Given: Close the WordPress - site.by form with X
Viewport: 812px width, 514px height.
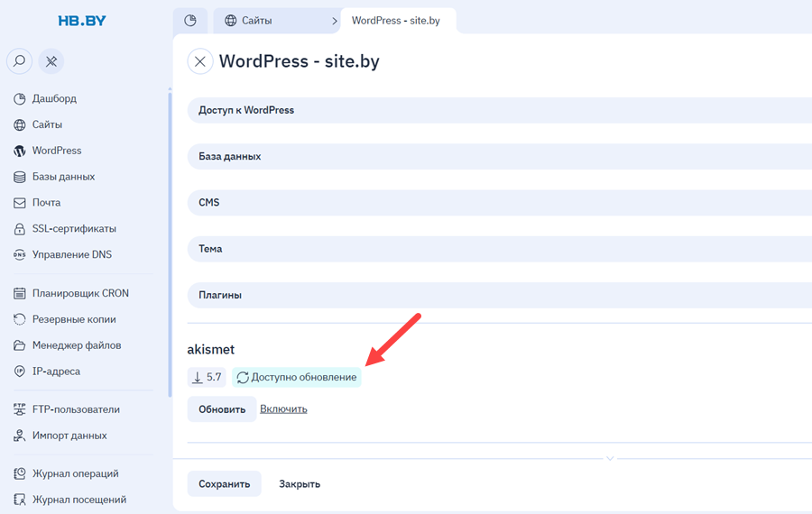Looking at the screenshot, I should coord(200,61).
